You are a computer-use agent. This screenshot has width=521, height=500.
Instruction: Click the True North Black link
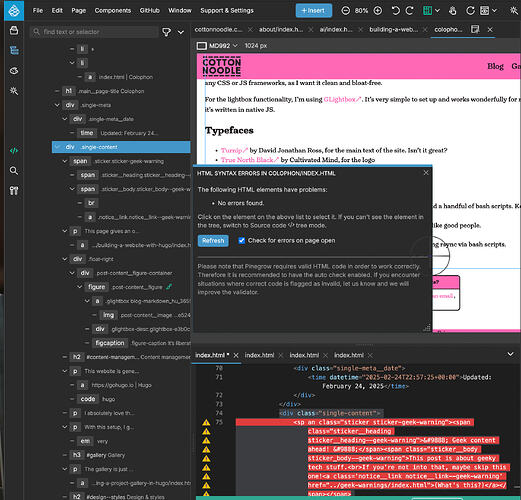click(250, 160)
